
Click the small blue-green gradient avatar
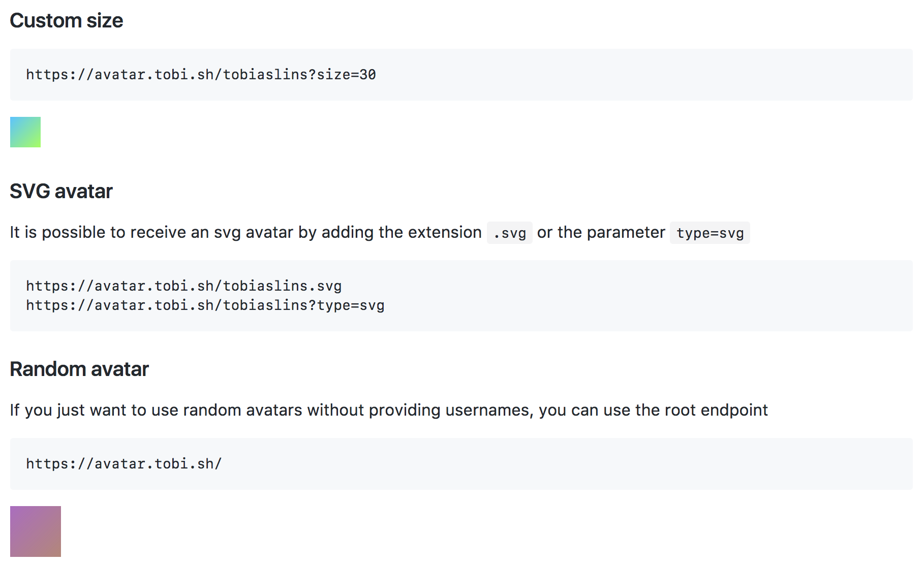coord(25,132)
